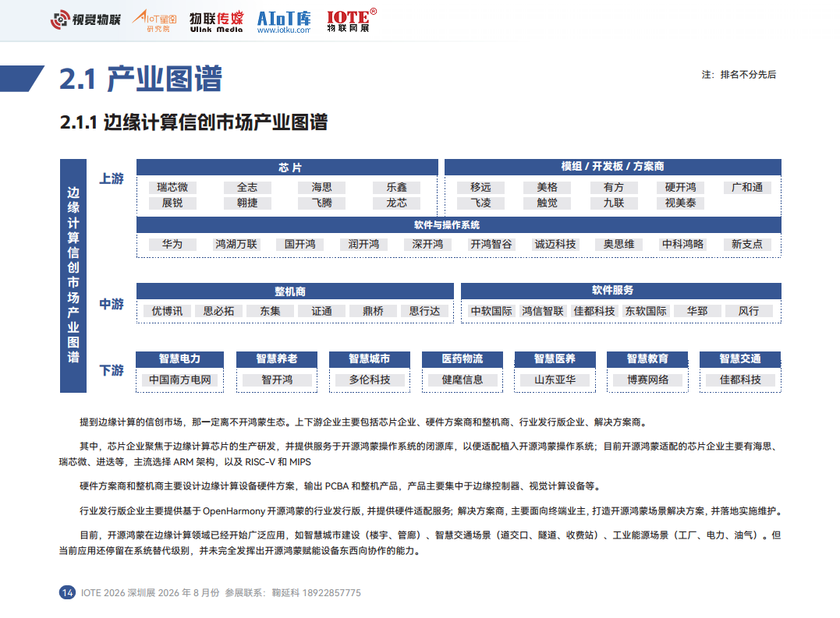Click the 鸿湖万联 cell

(x=236, y=245)
